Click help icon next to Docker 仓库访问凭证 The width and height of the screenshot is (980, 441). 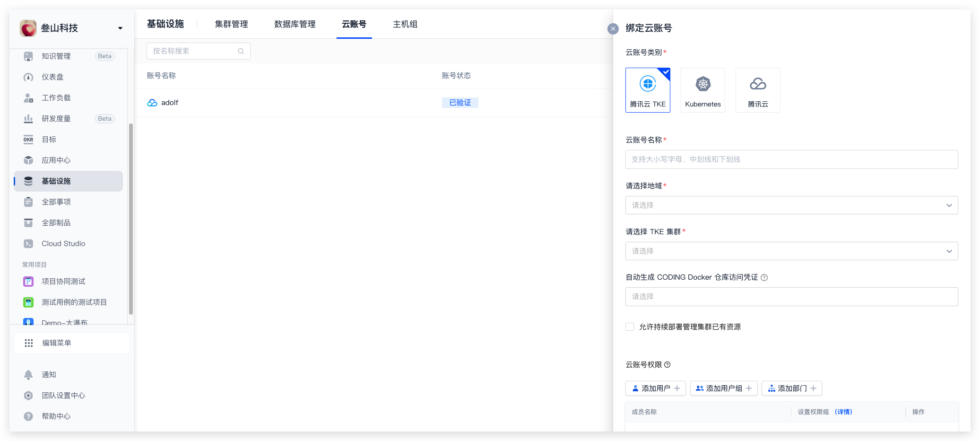click(x=764, y=278)
